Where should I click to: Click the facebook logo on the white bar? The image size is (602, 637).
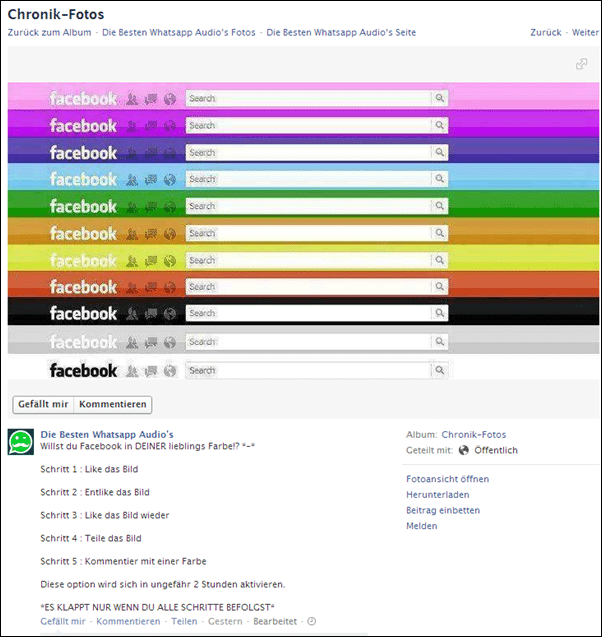[x=83, y=370]
